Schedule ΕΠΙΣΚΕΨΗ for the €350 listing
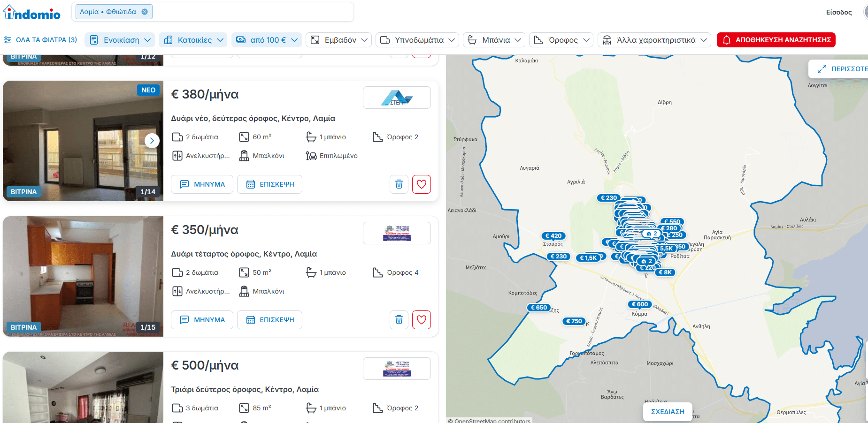Image resolution: width=868 pixels, height=423 pixels. click(269, 320)
